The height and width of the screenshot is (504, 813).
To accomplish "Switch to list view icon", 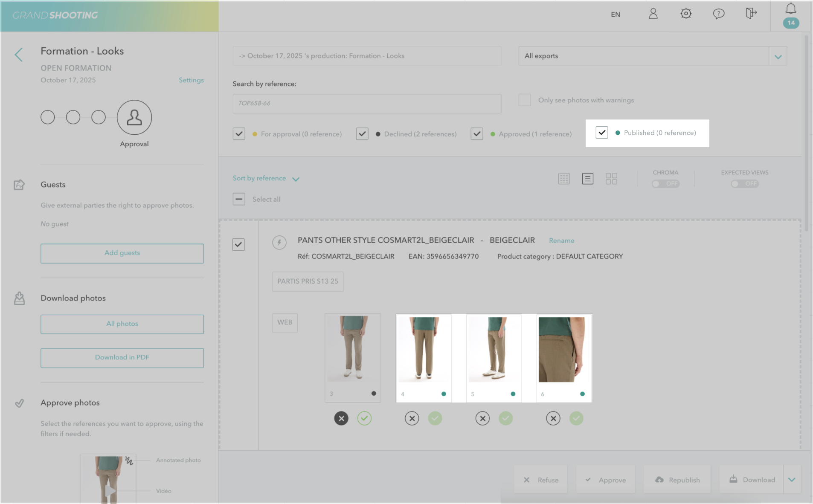I will pyautogui.click(x=588, y=179).
